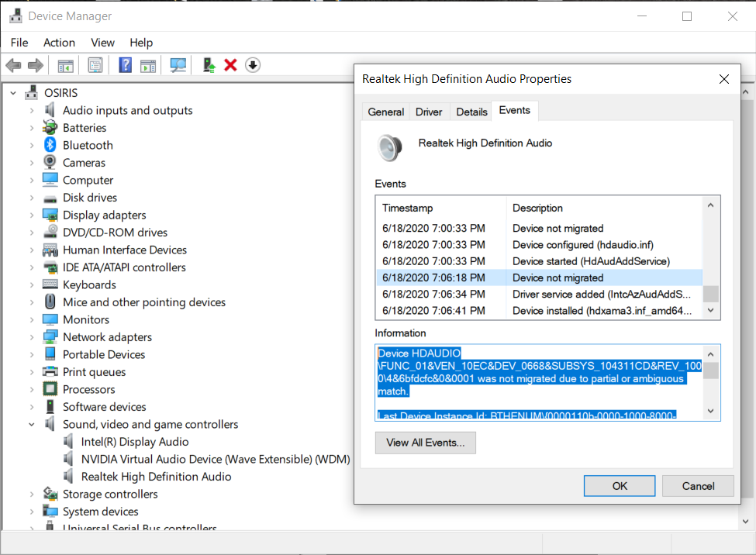Click the Show console tree toolbar icon
This screenshot has width=756, height=555.
tap(65, 65)
